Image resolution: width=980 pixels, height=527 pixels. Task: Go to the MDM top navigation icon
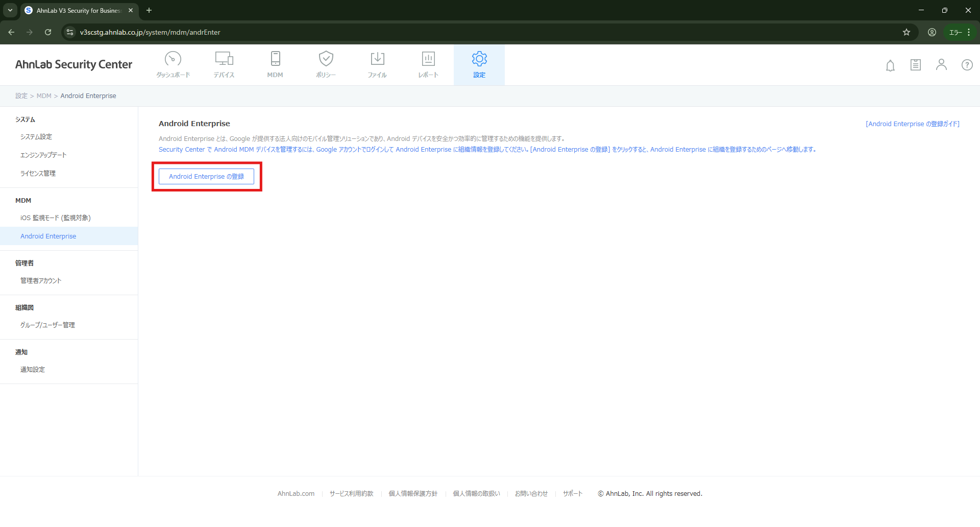[x=275, y=64]
